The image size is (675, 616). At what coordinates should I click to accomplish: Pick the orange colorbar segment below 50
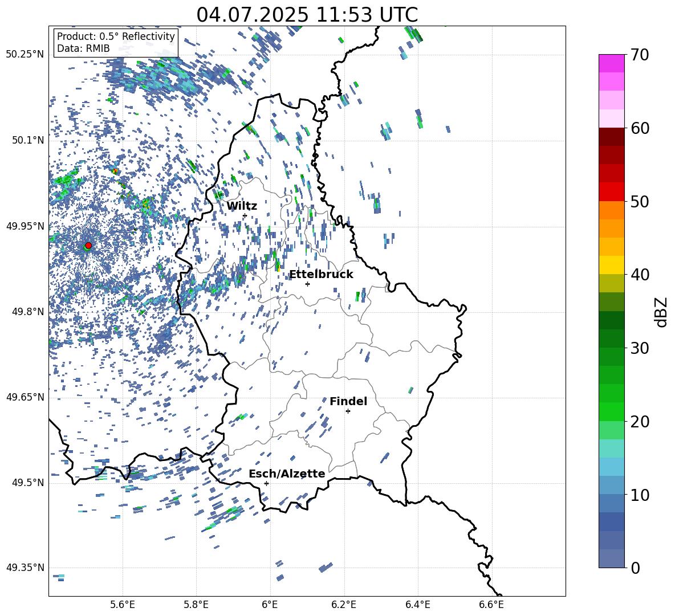[611, 210]
